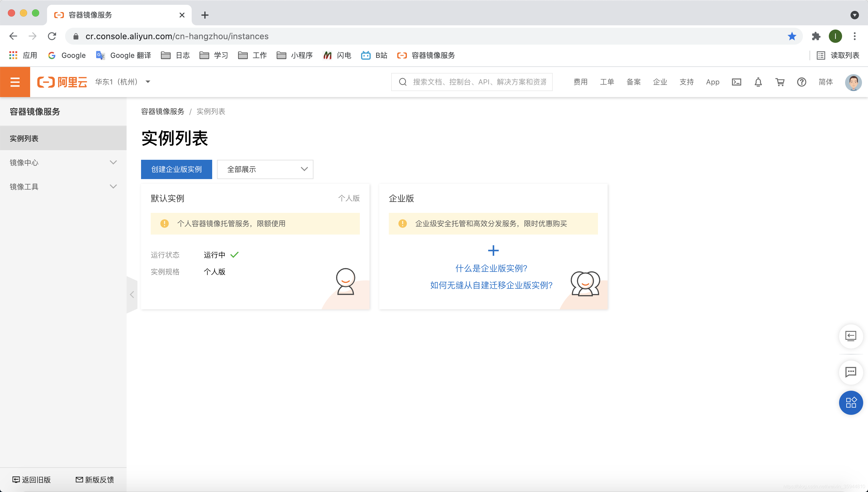Open the hamburger menu in the Aliyun header
Viewport: 868px width, 492px height.
click(x=15, y=82)
